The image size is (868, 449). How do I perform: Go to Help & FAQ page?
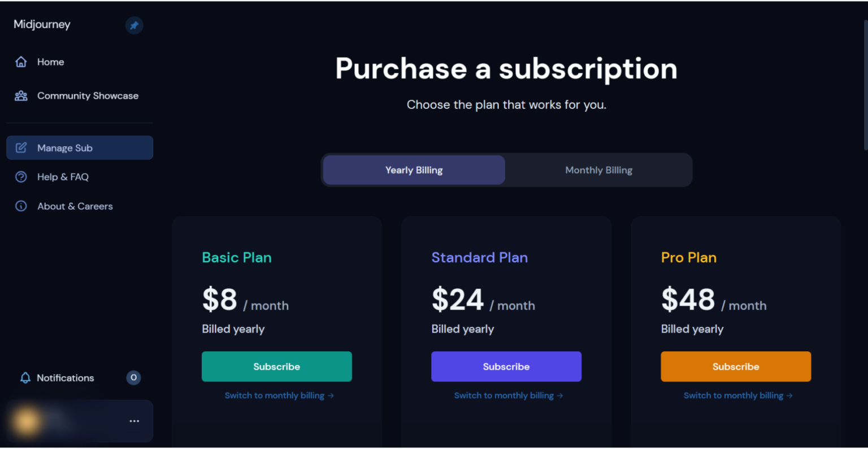(63, 177)
